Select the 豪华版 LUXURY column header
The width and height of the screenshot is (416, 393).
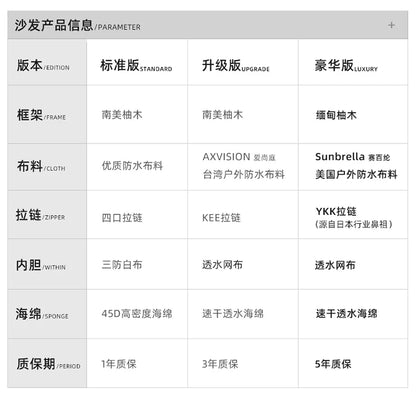click(346, 65)
